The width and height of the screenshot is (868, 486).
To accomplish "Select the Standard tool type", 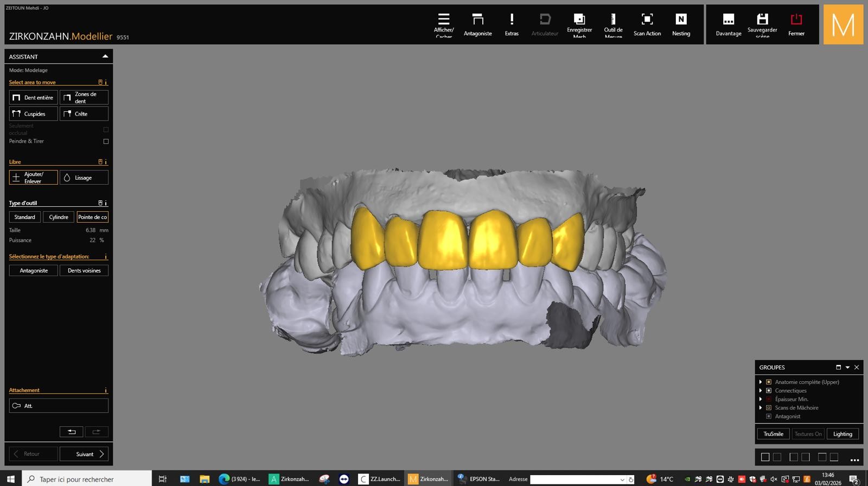I will (x=24, y=217).
